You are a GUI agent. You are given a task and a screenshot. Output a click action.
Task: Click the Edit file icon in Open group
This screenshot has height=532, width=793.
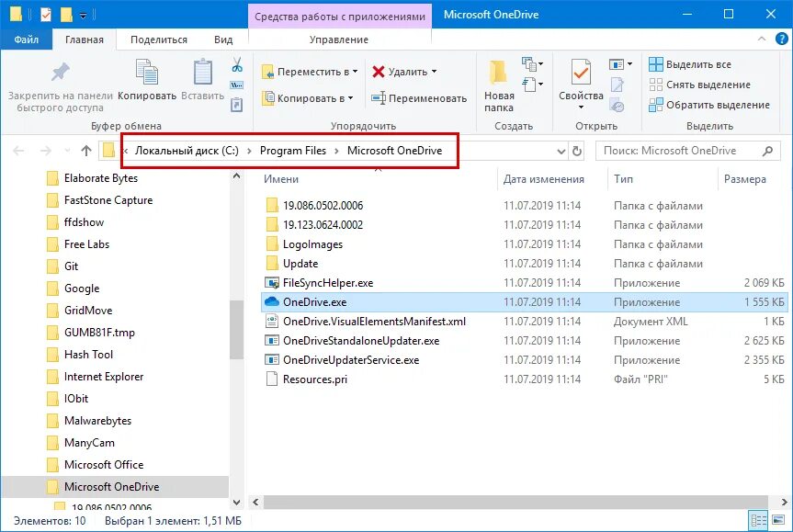(x=617, y=85)
